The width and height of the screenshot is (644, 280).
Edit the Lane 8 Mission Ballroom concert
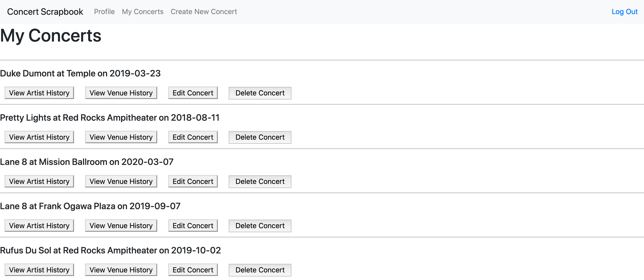point(193,181)
